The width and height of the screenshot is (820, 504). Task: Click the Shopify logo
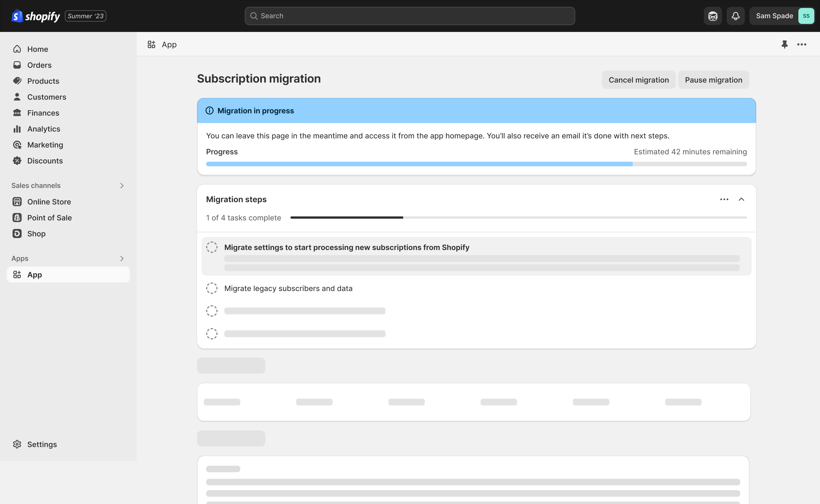pos(36,16)
